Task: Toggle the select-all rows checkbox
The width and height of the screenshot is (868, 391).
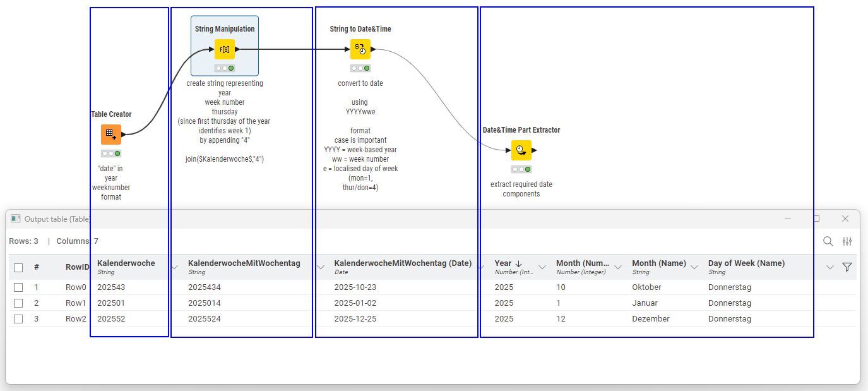Action: coord(18,267)
